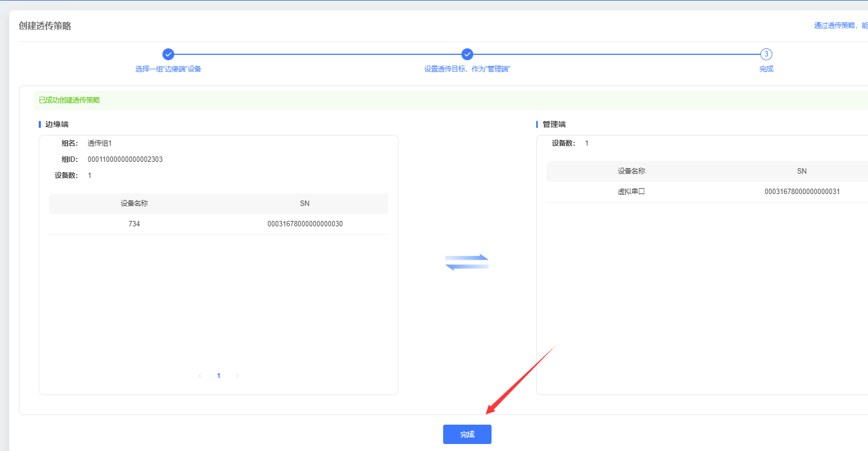Go to previous page in 边缘端 list
The height and width of the screenshot is (451, 868).
(x=200, y=376)
